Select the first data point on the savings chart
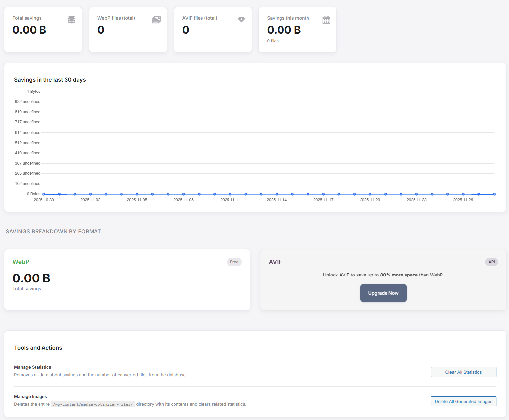This screenshot has height=420, width=509. tap(44, 194)
